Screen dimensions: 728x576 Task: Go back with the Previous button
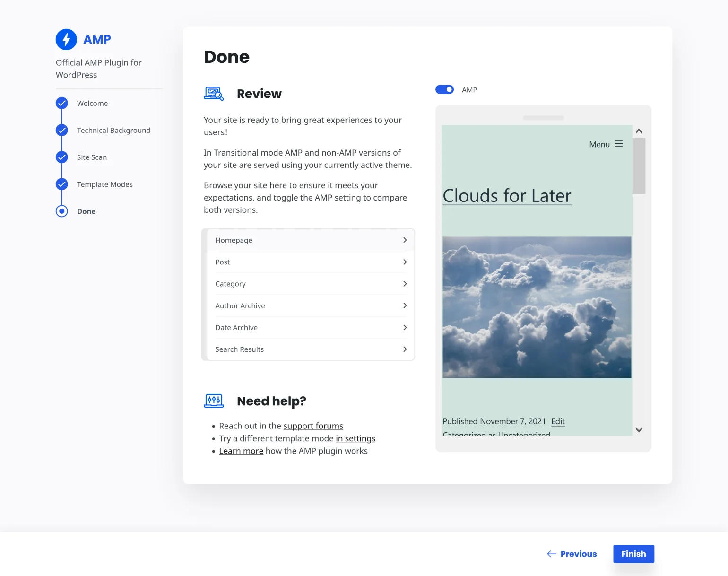[x=572, y=554]
